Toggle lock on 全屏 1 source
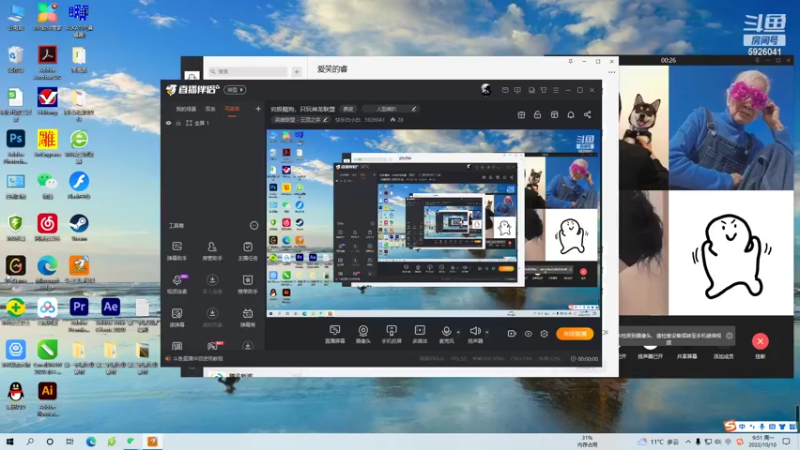800x450 pixels. point(179,123)
